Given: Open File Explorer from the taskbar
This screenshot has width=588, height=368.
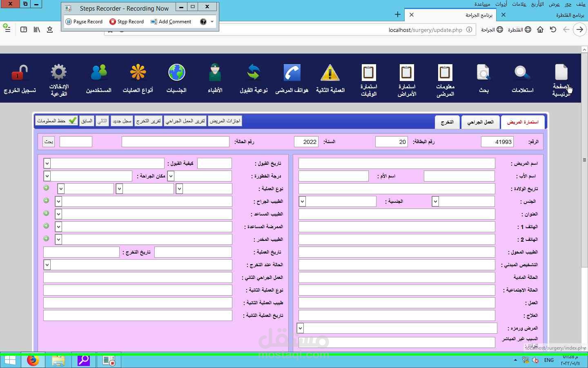Looking at the screenshot, I should (x=58, y=361).
